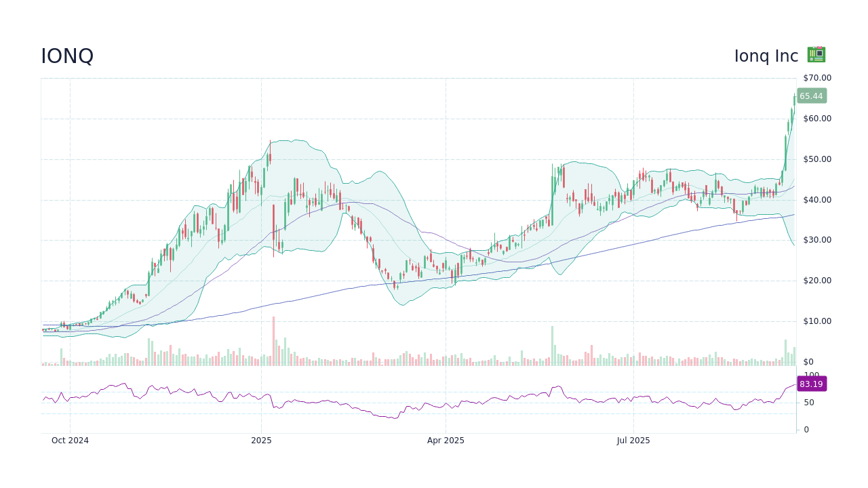
Task: Select the purple 83.19 RSI value badge
Action: coord(811,384)
